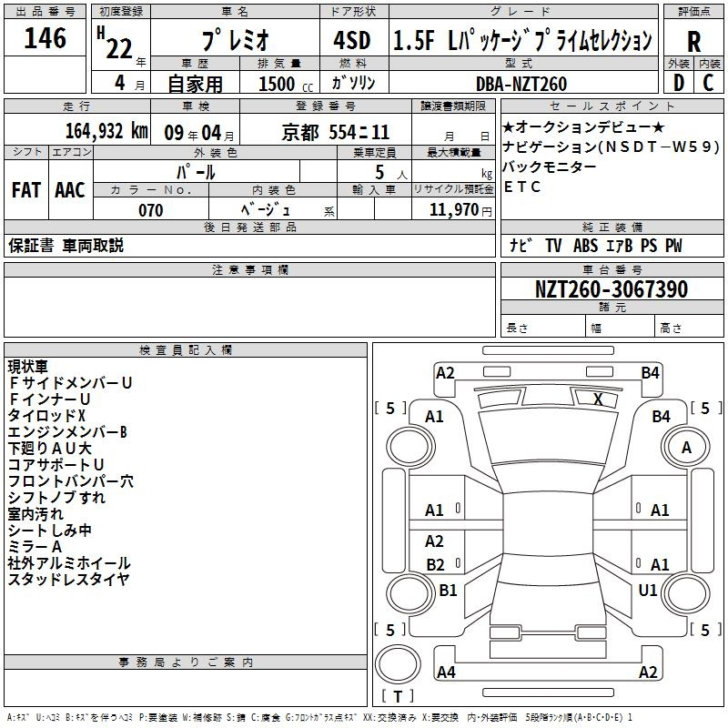Viewport: 728px width, 728px height.
Task: Click the damage code legend line
Action: tap(320, 718)
